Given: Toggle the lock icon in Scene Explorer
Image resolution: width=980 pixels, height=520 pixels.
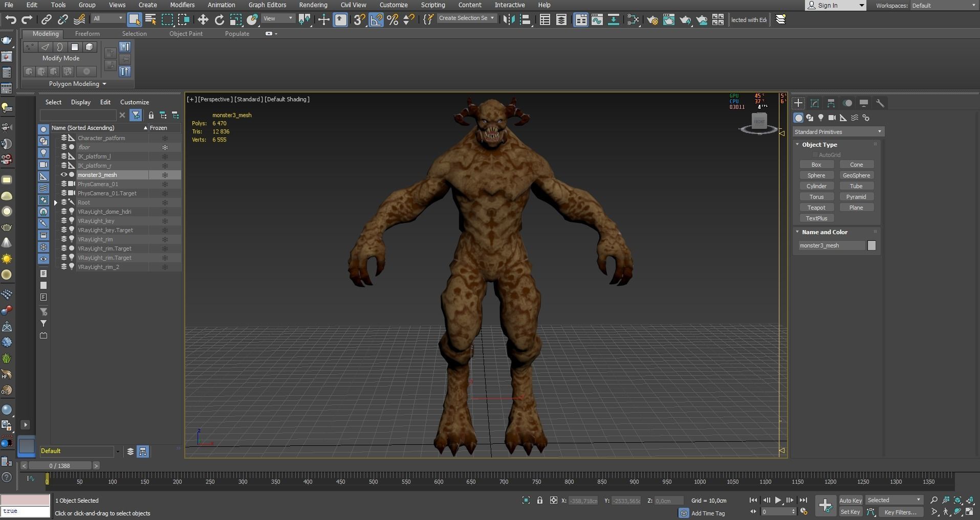Looking at the screenshot, I should coord(151,115).
